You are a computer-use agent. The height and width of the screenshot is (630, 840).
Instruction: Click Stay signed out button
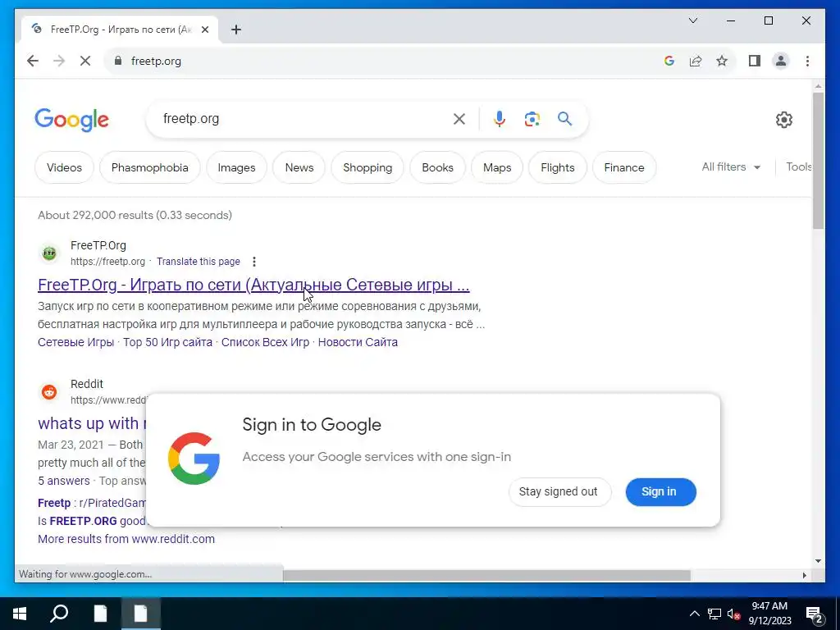pyautogui.click(x=559, y=492)
